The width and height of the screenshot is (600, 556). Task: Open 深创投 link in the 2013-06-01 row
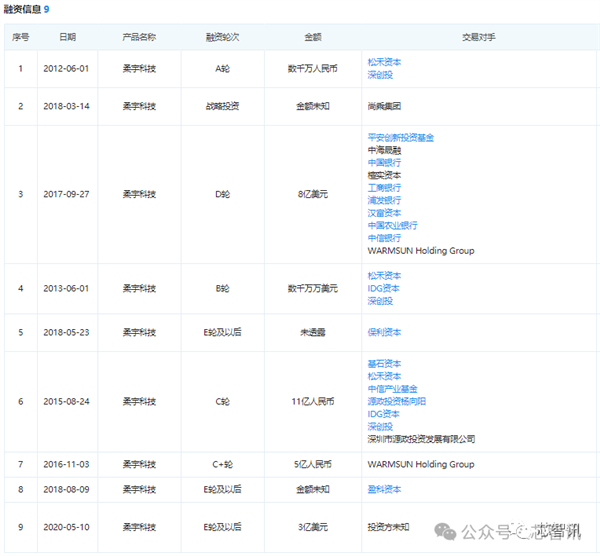coord(380,301)
